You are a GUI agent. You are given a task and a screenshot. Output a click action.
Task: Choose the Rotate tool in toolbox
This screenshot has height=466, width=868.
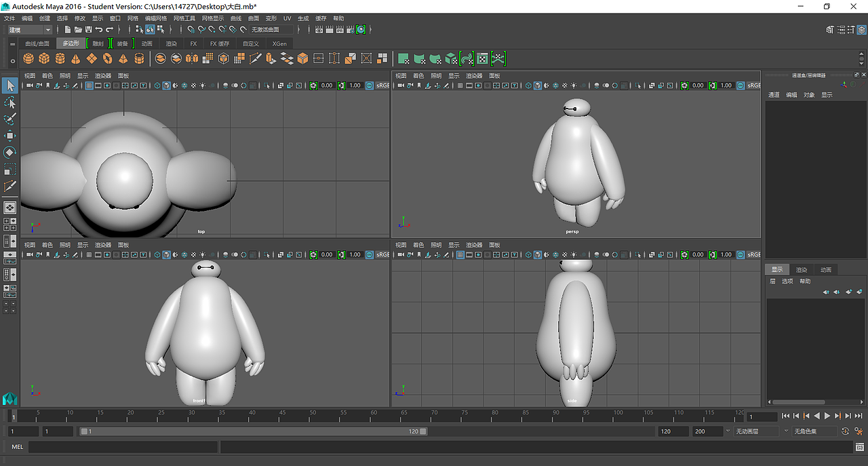(10, 153)
